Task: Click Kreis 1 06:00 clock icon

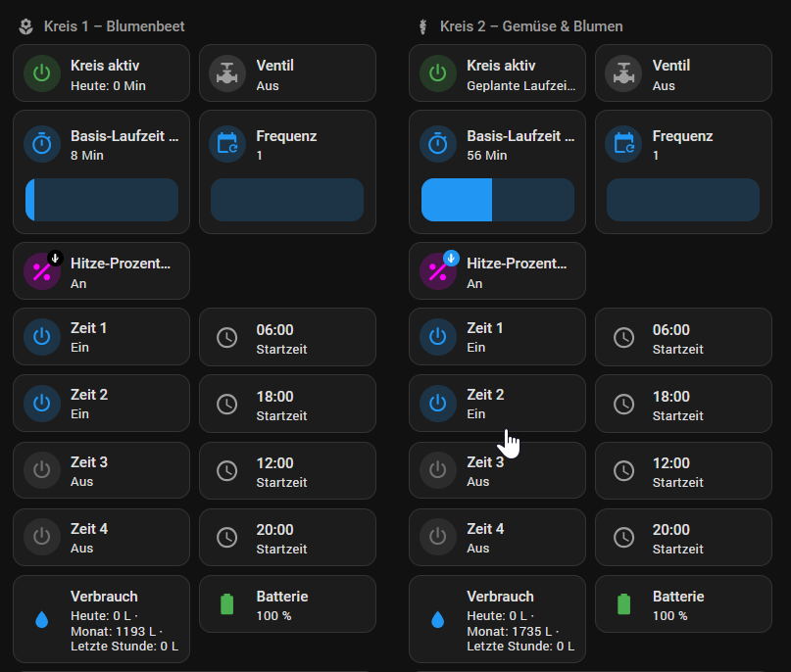Action: [x=227, y=337]
